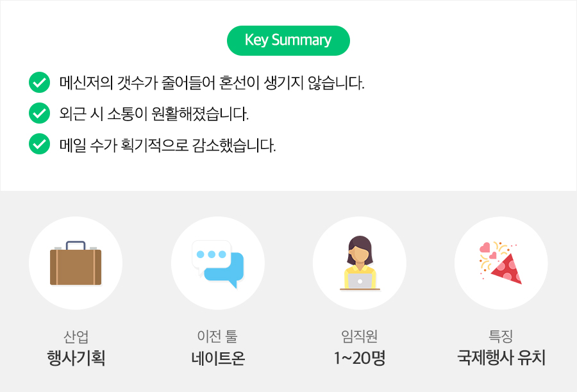Click the text 메일 수가 획기적으로 감소했습니다
Image resolution: width=577 pixels, height=392 pixels.
pyautogui.click(x=167, y=145)
